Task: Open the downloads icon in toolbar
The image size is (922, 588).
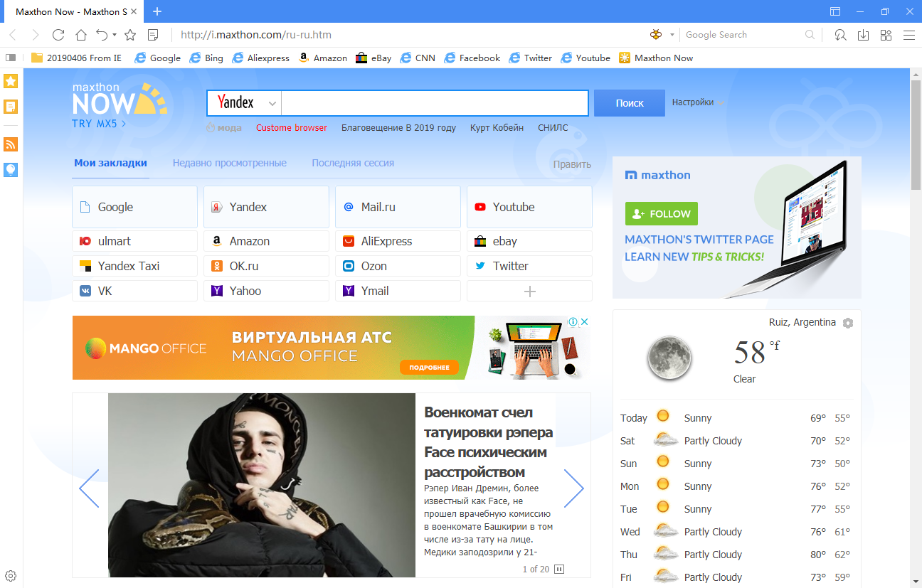Action: (x=864, y=35)
